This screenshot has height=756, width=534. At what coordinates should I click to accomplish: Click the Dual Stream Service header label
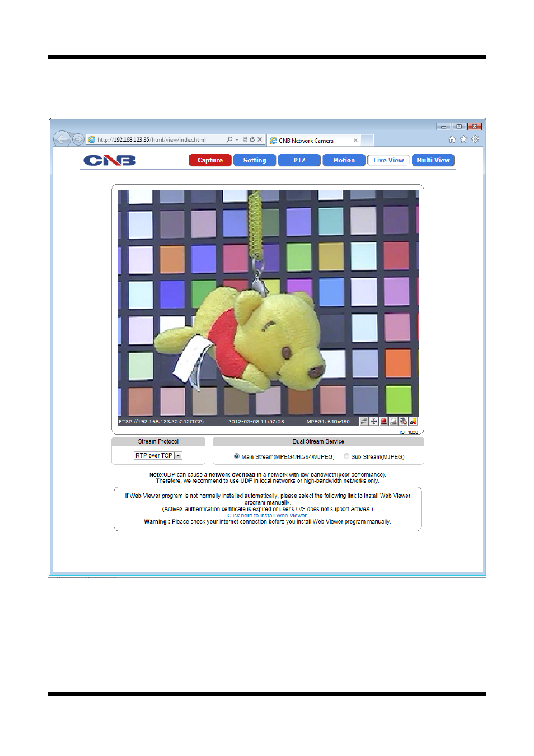[x=318, y=442]
